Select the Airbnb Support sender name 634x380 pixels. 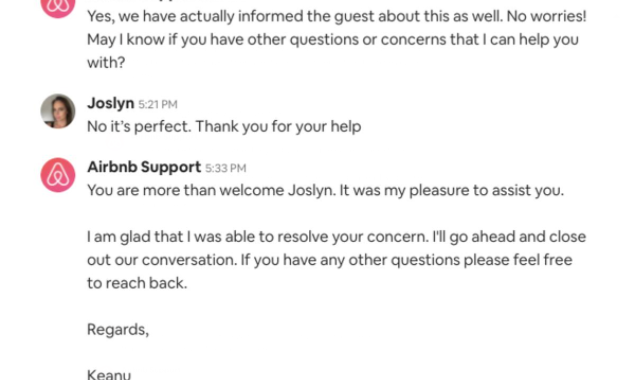[x=144, y=167]
